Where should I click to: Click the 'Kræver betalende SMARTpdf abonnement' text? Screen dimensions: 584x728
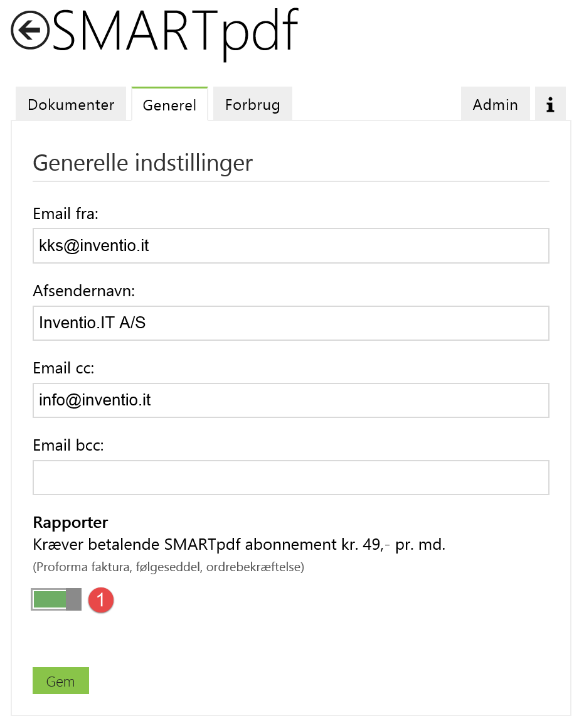[239, 544]
